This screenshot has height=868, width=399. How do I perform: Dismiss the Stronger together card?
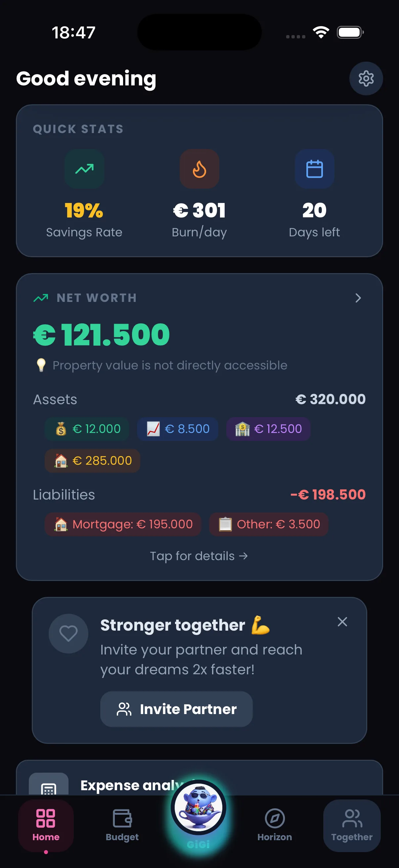click(x=342, y=622)
